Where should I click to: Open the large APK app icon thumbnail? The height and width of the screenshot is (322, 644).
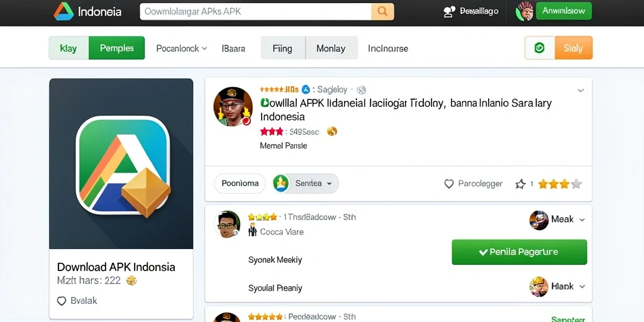pos(121,164)
